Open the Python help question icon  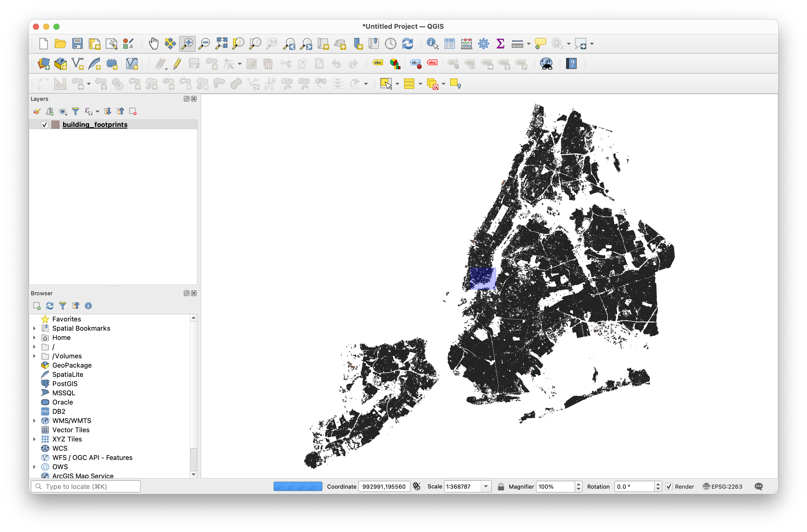coord(571,64)
